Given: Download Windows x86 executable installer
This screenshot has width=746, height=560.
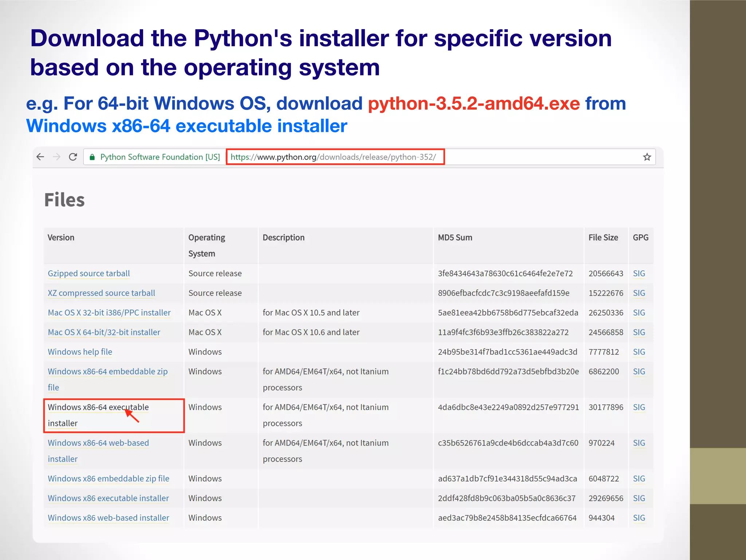Looking at the screenshot, I should point(108,498).
